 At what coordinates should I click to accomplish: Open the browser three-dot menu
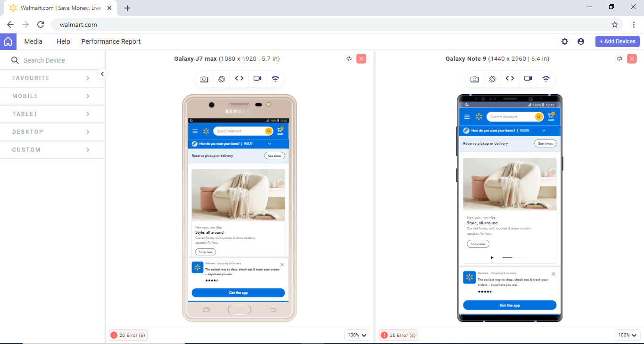pos(634,25)
